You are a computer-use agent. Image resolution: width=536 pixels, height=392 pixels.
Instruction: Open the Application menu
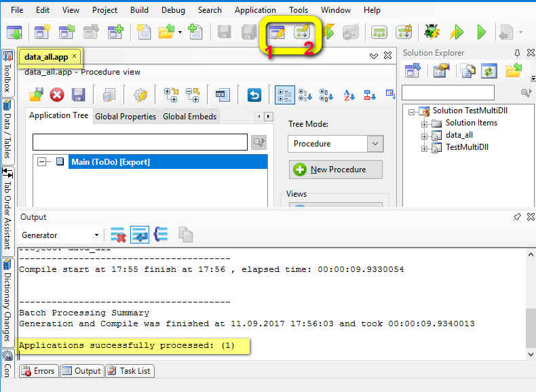point(255,10)
